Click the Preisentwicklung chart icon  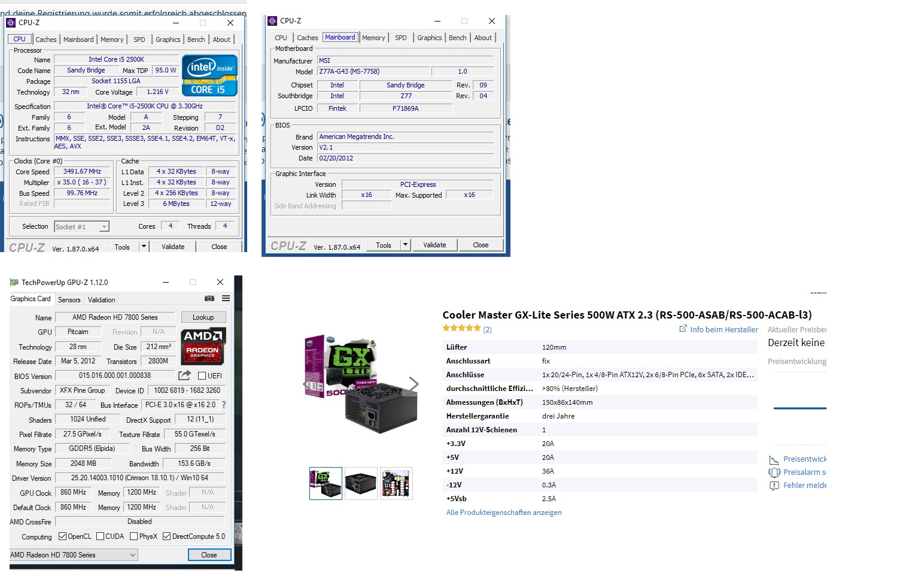[774, 459]
